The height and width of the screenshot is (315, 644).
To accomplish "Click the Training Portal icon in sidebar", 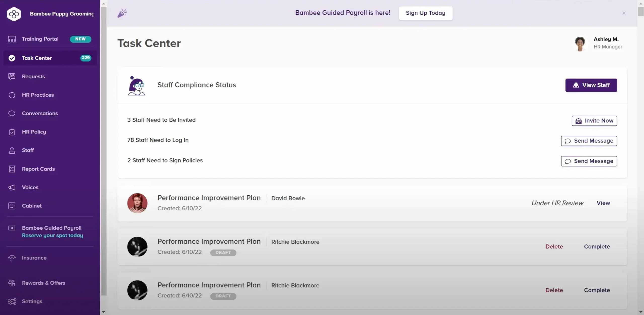I will pyautogui.click(x=12, y=38).
